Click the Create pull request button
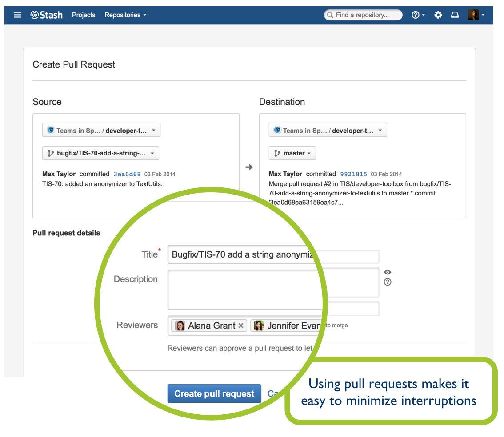The height and width of the screenshot is (437, 504). pyautogui.click(x=214, y=393)
